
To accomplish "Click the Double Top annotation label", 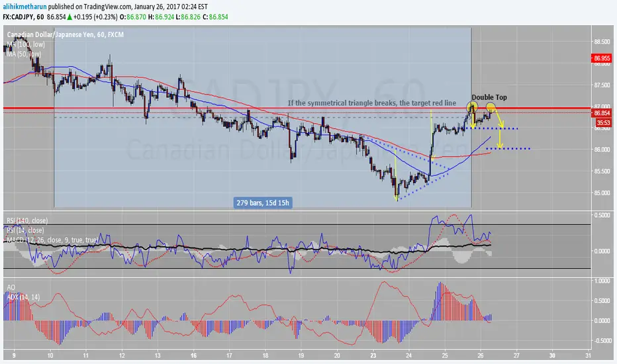I will (489, 97).
